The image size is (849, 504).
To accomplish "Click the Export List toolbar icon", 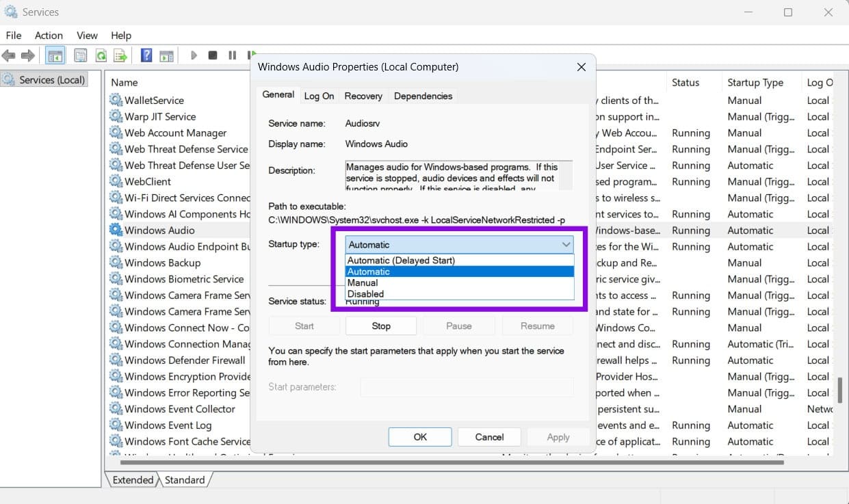I will click(x=120, y=55).
